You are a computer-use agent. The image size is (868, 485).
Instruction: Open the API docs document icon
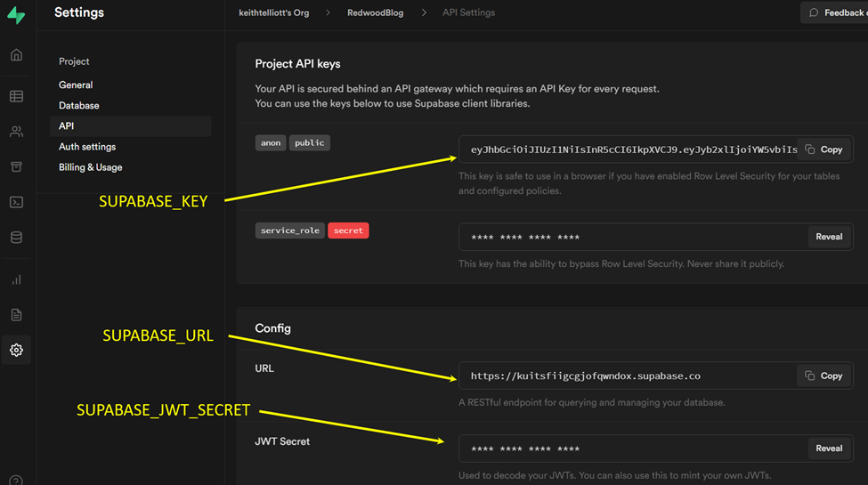point(16,315)
